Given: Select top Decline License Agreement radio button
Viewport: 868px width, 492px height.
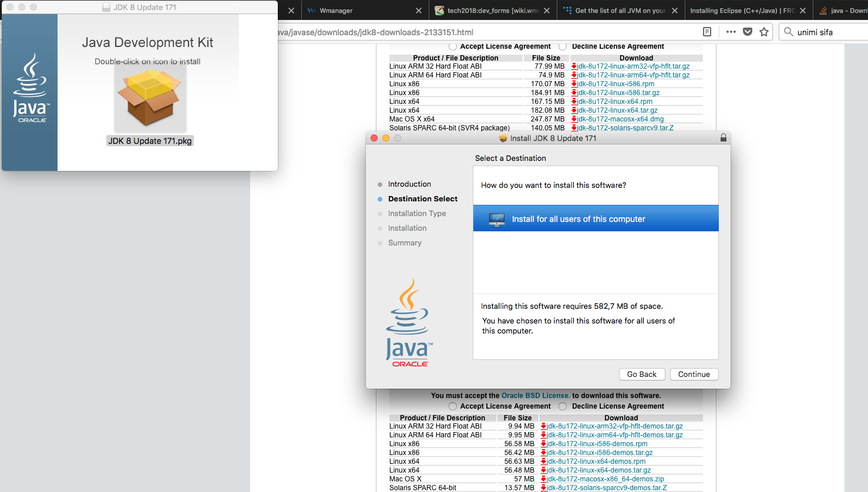Looking at the screenshot, I should (563, 46).
